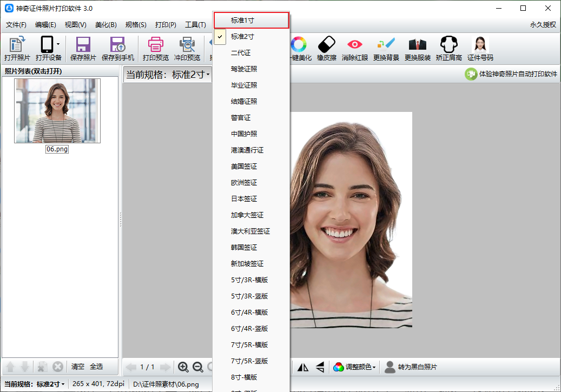Select the 橡皮擦 (eraser) tool
561x392 pixels.
click(x=327, y=48)
